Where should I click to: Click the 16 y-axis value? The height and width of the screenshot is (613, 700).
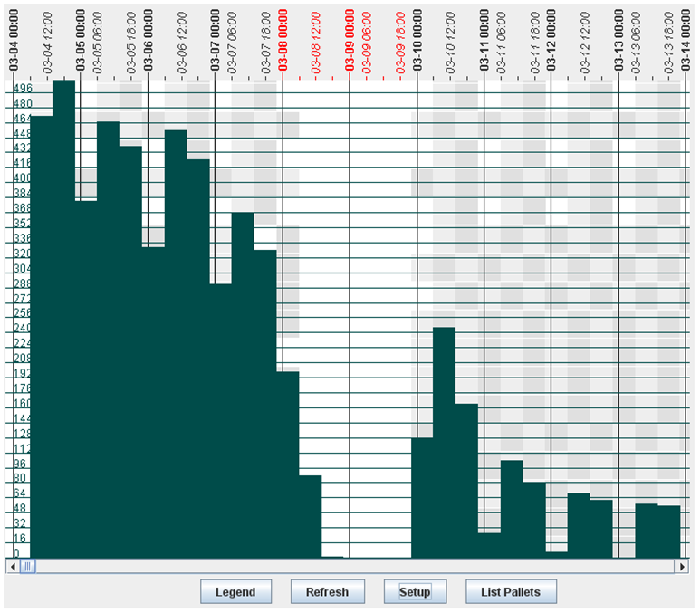pos(20,538)
